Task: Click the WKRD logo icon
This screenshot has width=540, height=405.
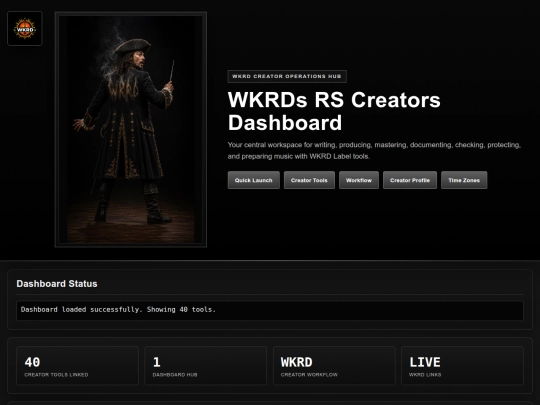Action: (x=25, y=29)
